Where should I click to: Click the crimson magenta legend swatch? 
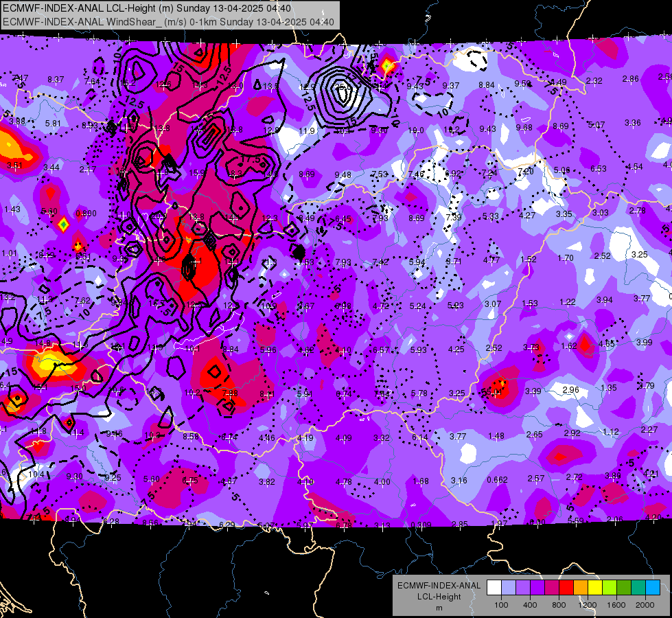pos(552,588)
